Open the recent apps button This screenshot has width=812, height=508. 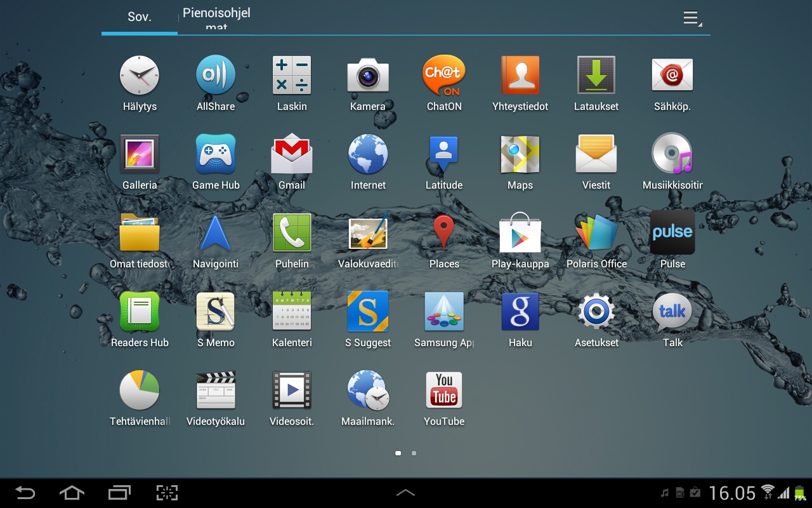(119, 493)
